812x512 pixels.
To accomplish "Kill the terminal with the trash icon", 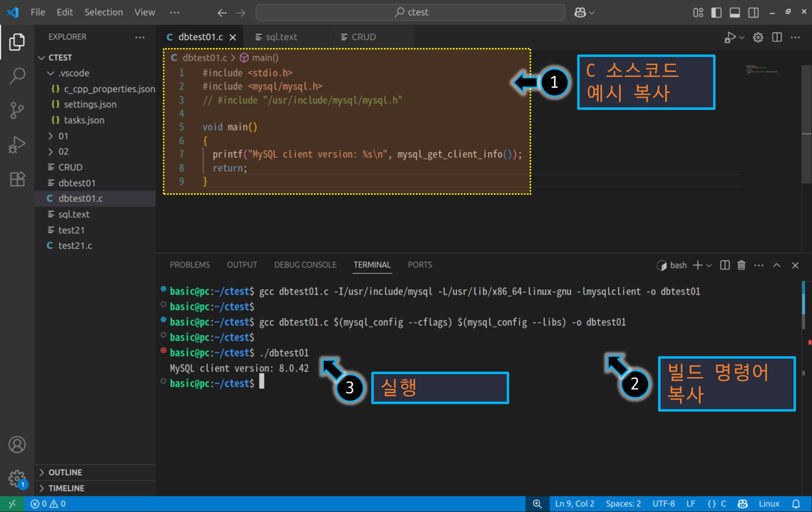I will [x=742, y=265].
